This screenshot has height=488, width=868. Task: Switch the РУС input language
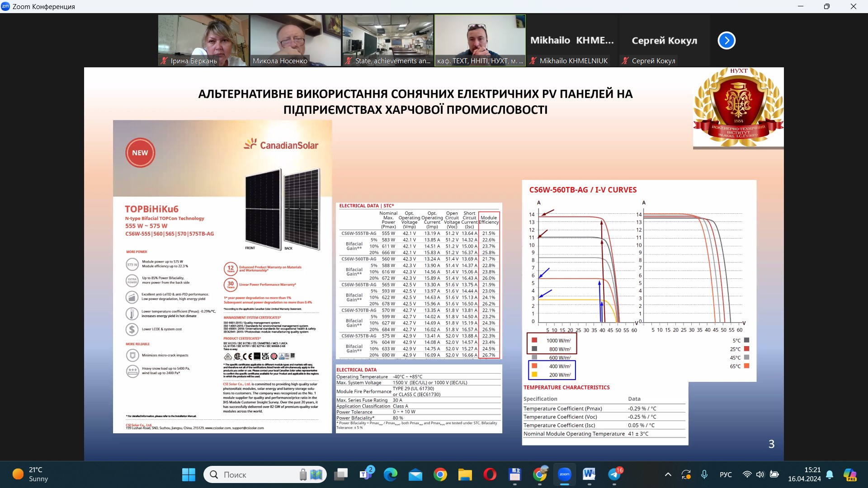point(726,474)
